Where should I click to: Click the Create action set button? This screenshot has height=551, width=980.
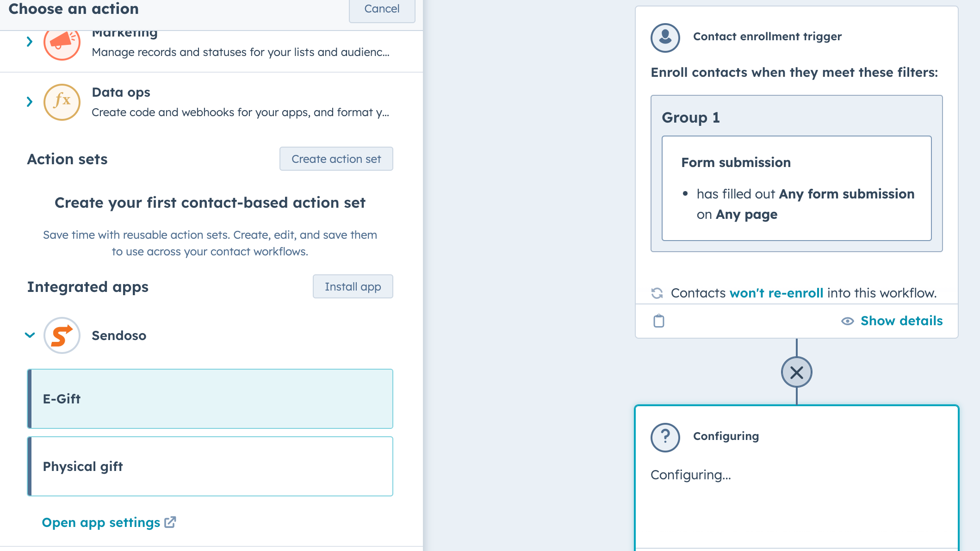coord(336,159)
